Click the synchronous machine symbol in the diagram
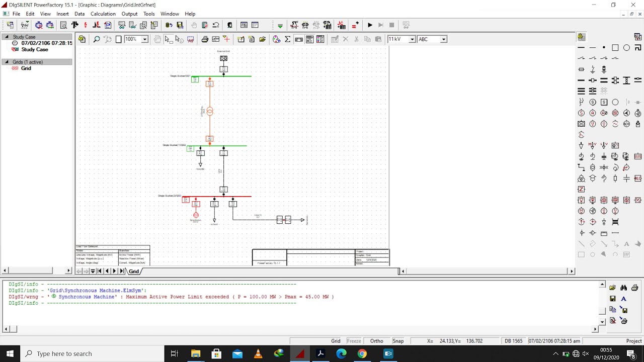Viewport: 644px width, 362px height. click(196, 215)
